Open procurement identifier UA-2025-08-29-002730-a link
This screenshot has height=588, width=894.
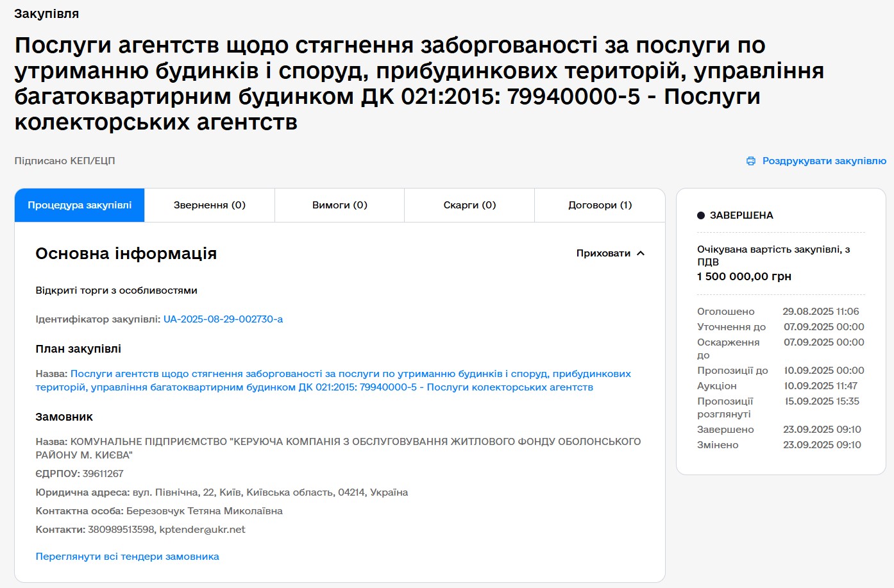click(223, 319)
